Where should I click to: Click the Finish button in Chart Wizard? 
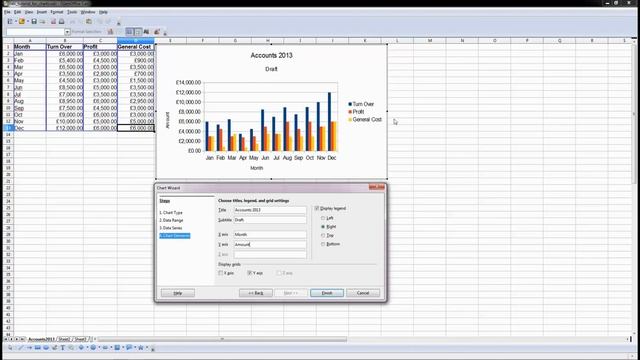[327, 293]
